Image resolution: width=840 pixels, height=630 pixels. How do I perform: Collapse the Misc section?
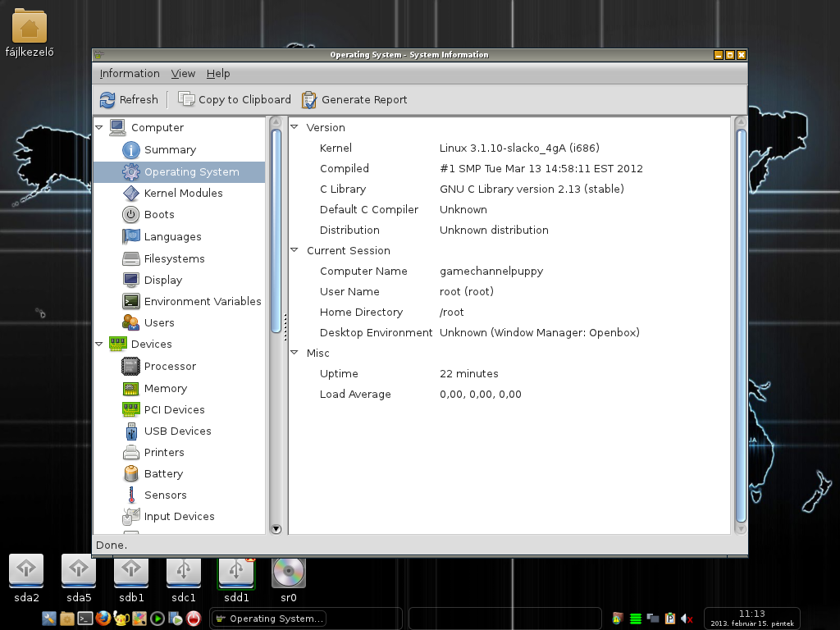click(294, 353)
